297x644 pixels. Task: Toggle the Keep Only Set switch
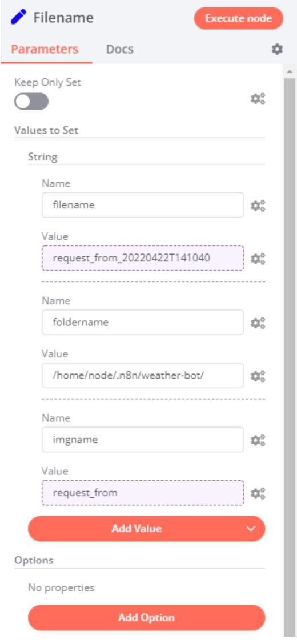click(31, 101)
